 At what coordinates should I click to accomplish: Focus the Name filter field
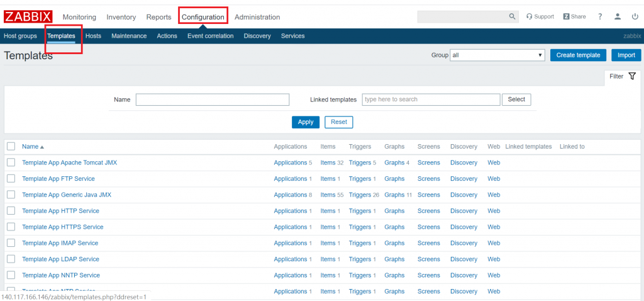[x=213, y=99]
